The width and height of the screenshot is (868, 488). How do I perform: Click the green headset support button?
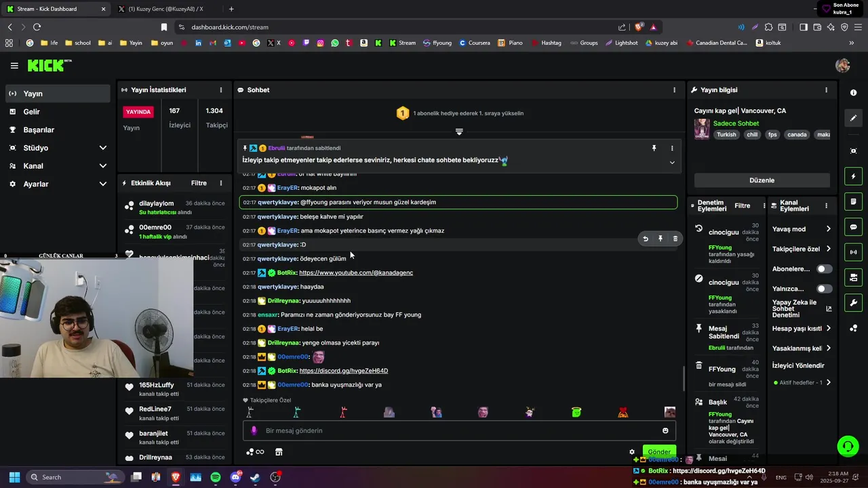coord(848,446)
